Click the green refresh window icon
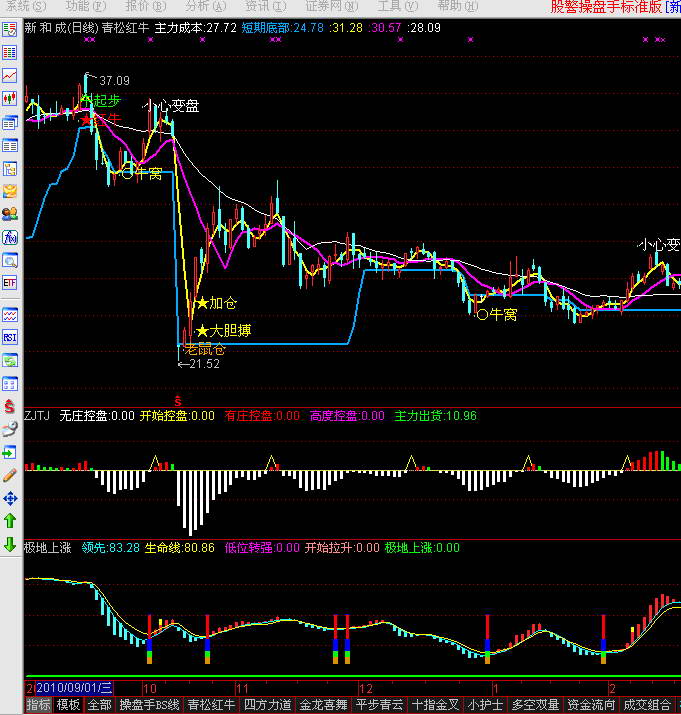The height and width of the screenshot is (715, 681). click(10, 361)
